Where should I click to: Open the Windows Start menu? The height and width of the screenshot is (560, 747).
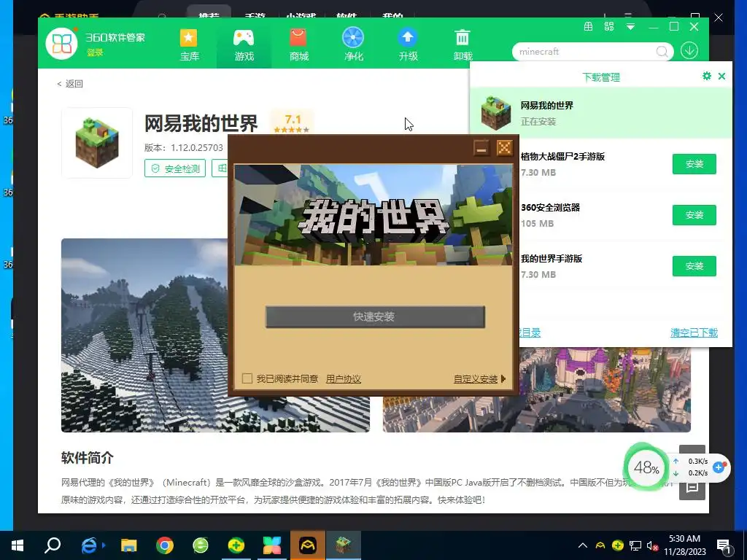[18, 545]
